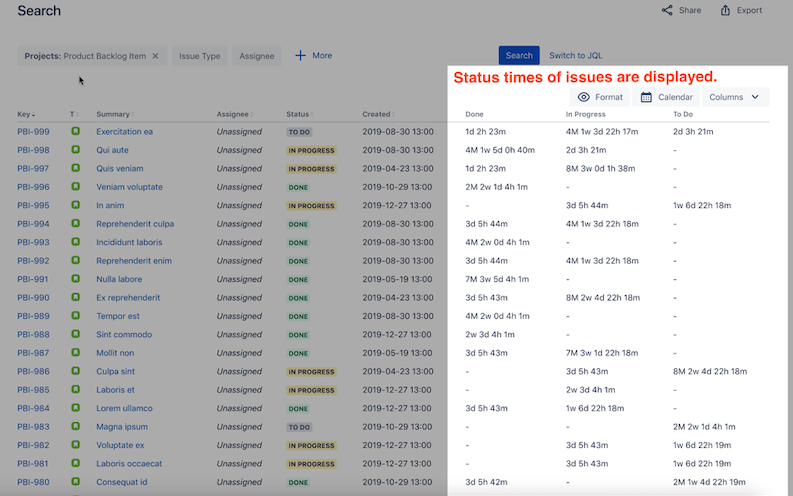Open the Issue Type filter dropdown

tap(200, 56)
